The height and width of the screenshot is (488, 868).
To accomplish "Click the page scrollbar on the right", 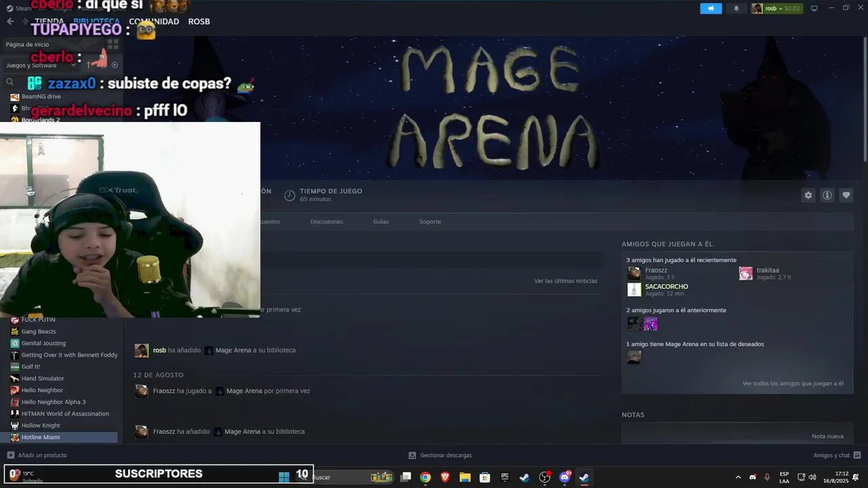I will [x=865, y=100].
